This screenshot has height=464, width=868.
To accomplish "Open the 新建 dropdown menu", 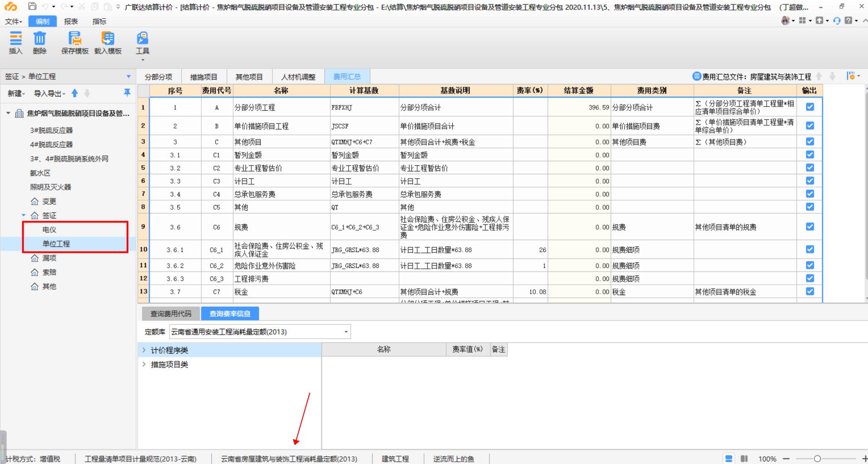I will point(16,94).
